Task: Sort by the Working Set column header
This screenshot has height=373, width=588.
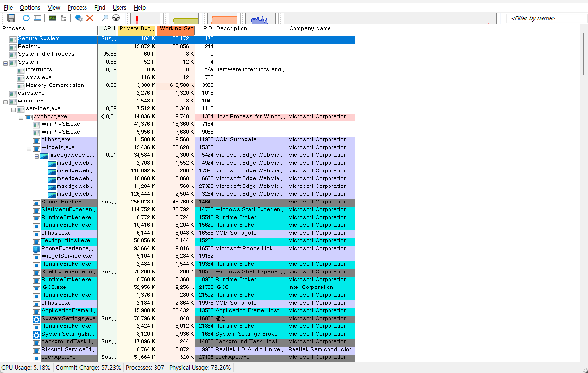Action: [175, 29]
